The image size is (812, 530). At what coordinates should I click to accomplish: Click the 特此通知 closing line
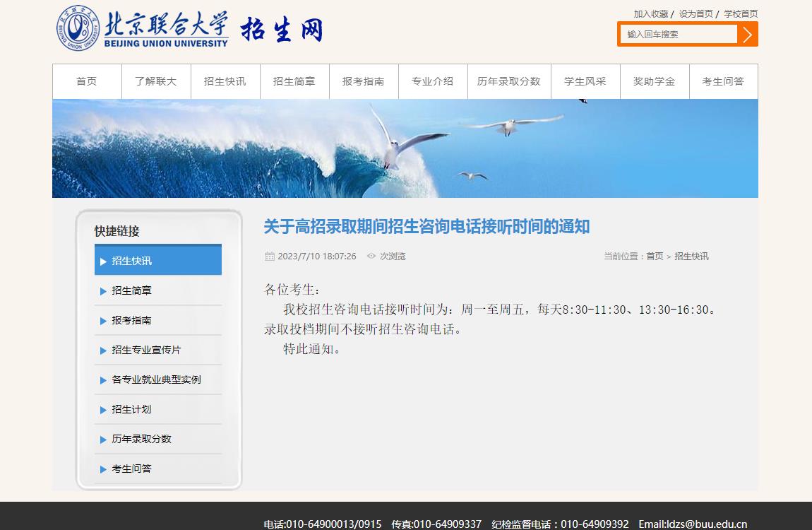312,349
